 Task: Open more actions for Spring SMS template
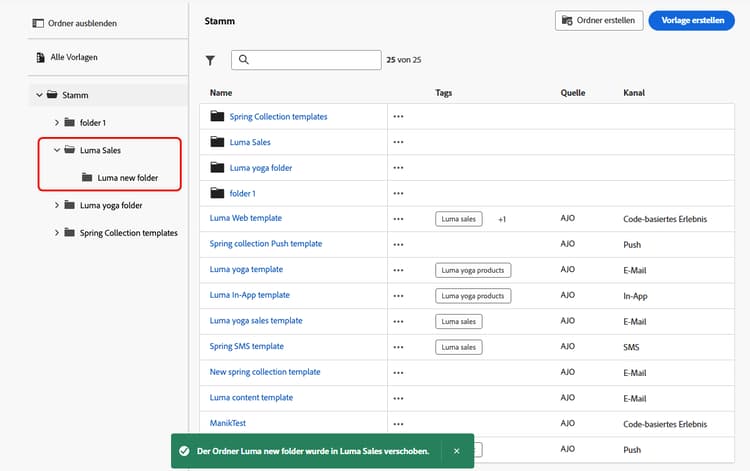click(398, 347)
